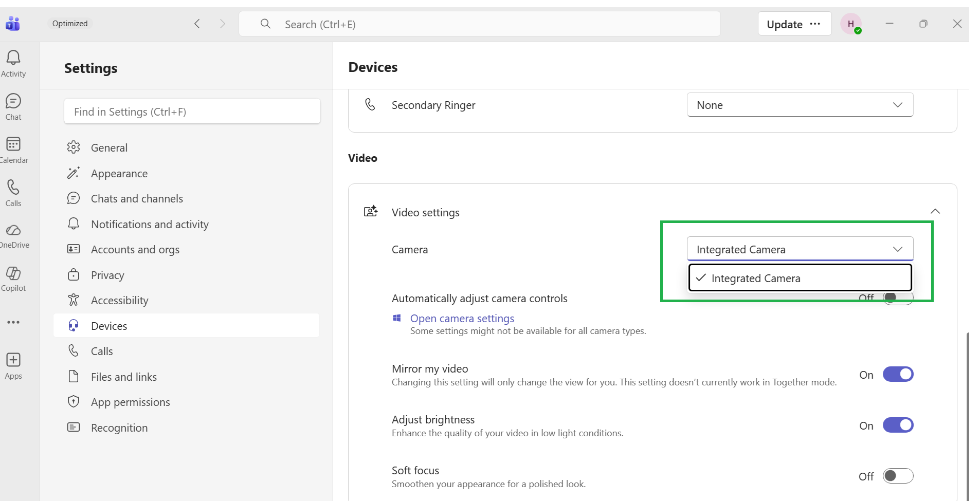Open the Secondary Ringer dropdown
Viewport: 980px width, 501px height.
click(x=800, y=105)
